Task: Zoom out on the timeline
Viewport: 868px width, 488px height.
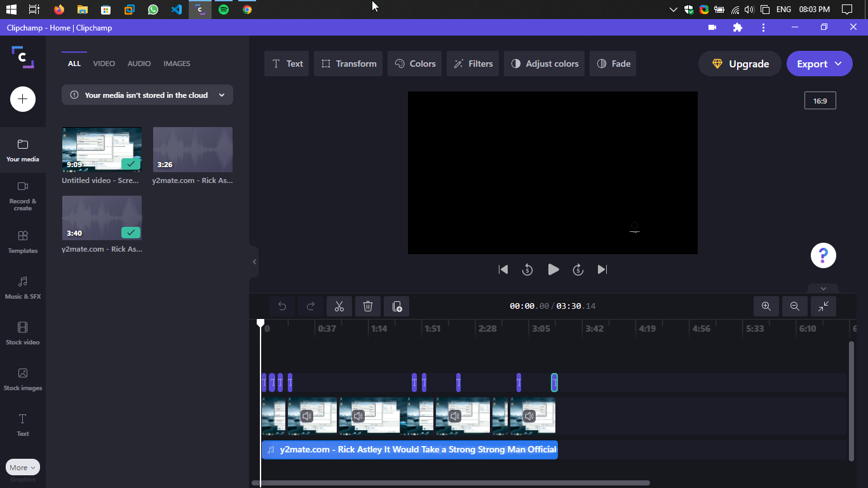Action: (x=795, y=306)
